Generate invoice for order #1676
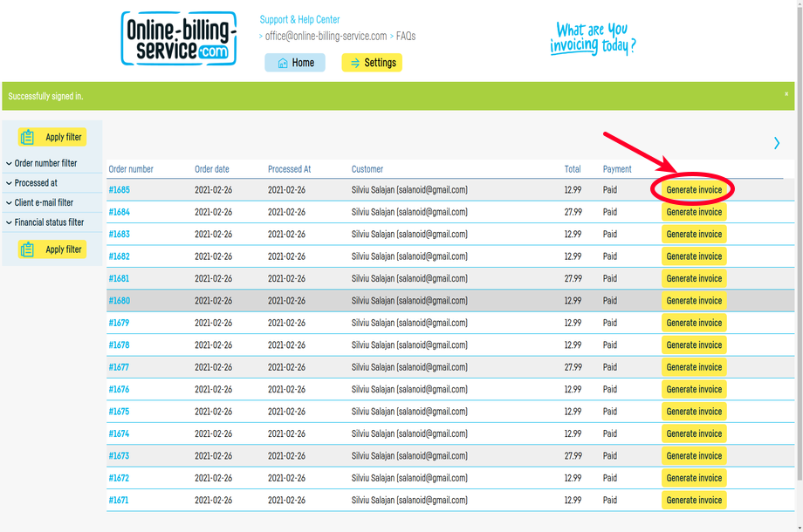The height and width of the screenshot is (532, 803). tap(694, 389)
